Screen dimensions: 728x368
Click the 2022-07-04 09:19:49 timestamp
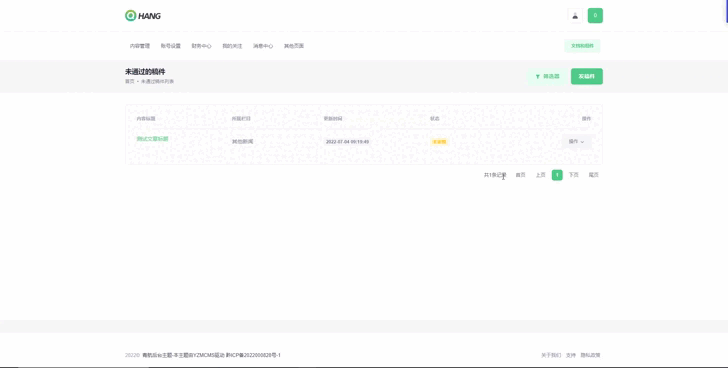(x=347, y=142)
